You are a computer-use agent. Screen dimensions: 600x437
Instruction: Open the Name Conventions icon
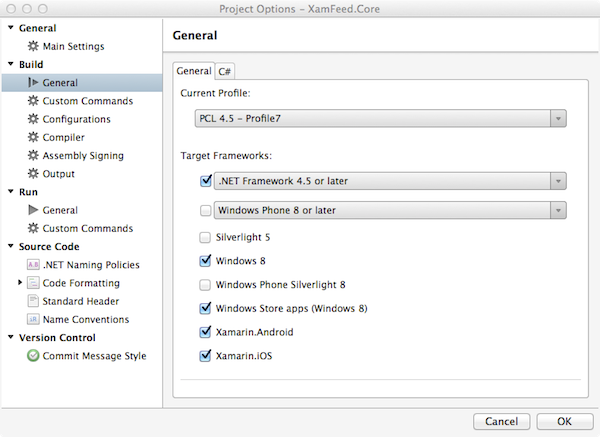[33, 320]
